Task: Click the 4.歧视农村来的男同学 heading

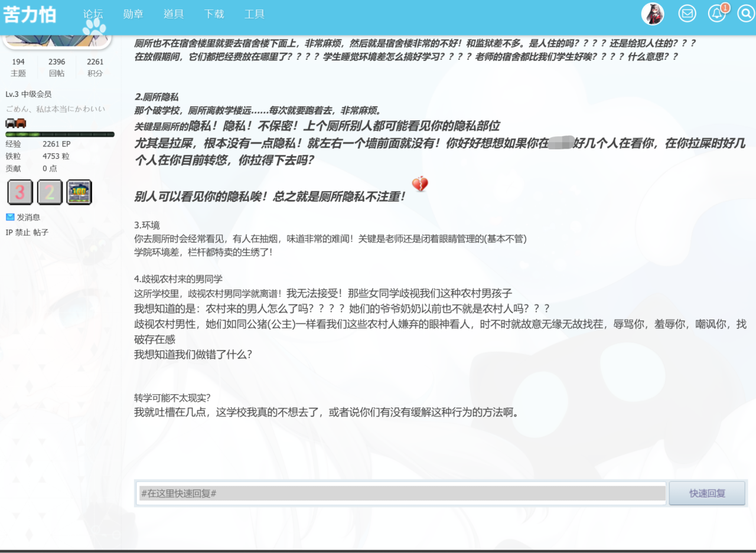Action: click(x=178, y=279)
